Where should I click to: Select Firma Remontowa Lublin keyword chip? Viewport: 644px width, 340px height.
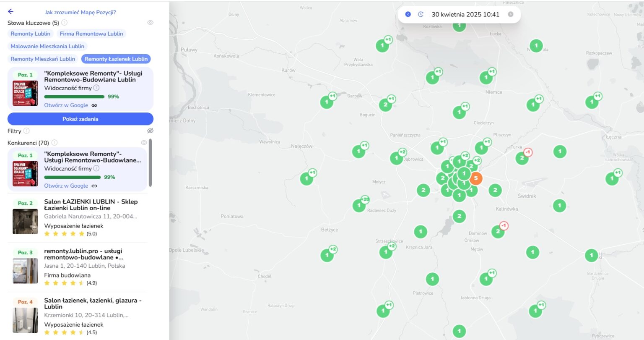pos(91,34)
